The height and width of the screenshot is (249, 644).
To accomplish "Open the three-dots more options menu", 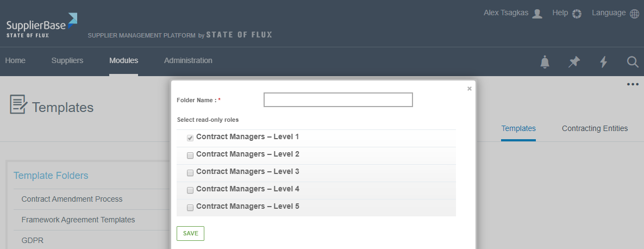I will (632, 84).
